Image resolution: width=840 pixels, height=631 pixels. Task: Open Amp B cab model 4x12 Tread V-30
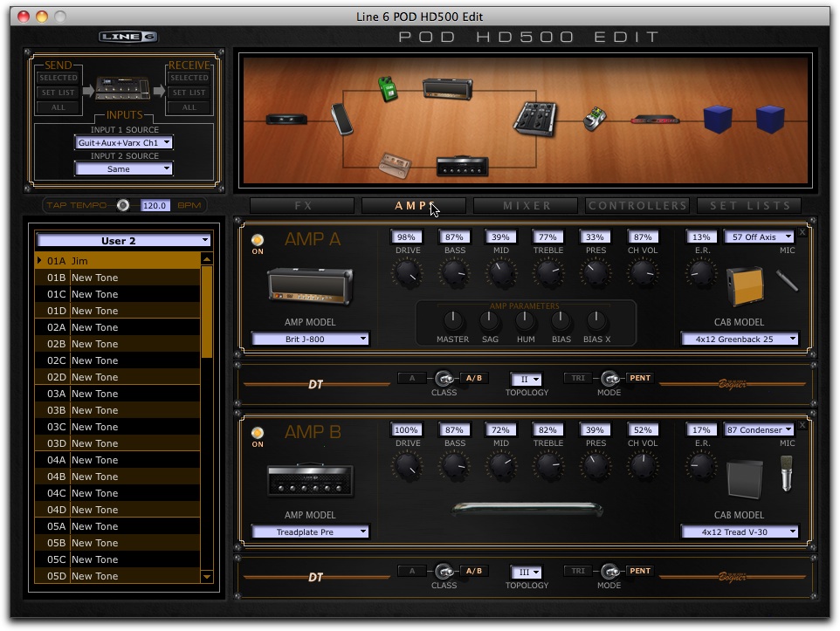(x=740, y=532)
